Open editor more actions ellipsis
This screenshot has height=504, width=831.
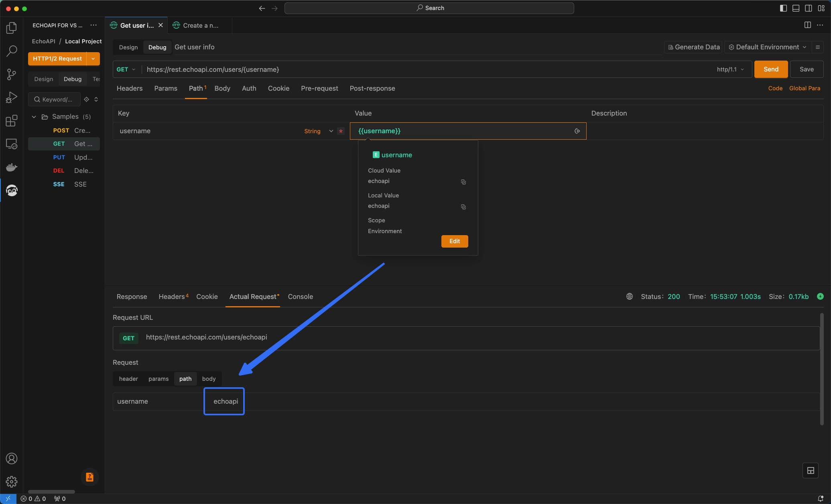click(820, 25)
